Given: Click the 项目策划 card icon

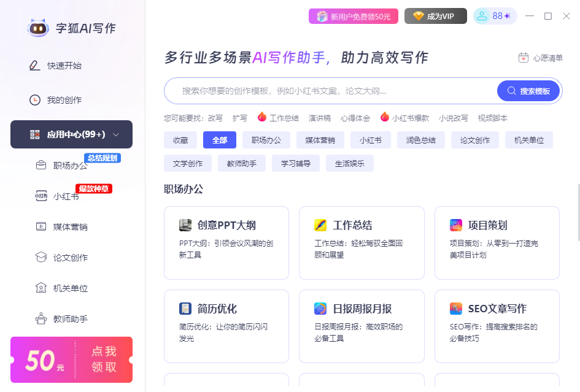Looking at the screenshot, I should coord(455,225).
